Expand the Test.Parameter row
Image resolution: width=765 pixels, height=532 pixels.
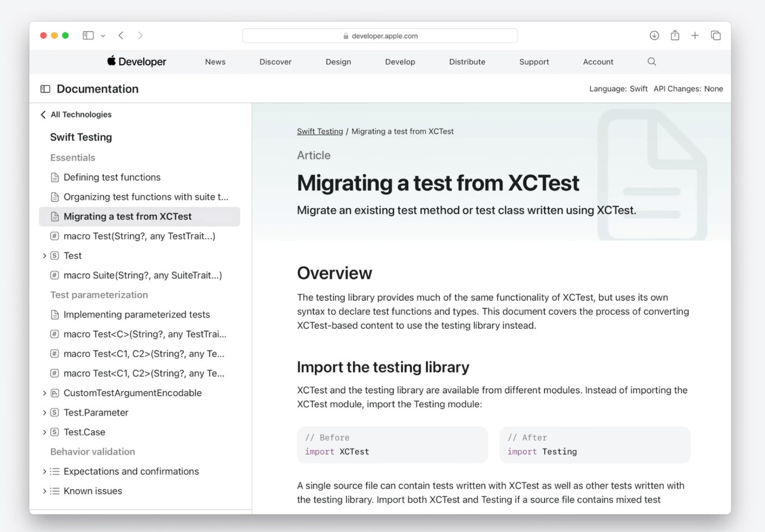click(44, 413)
